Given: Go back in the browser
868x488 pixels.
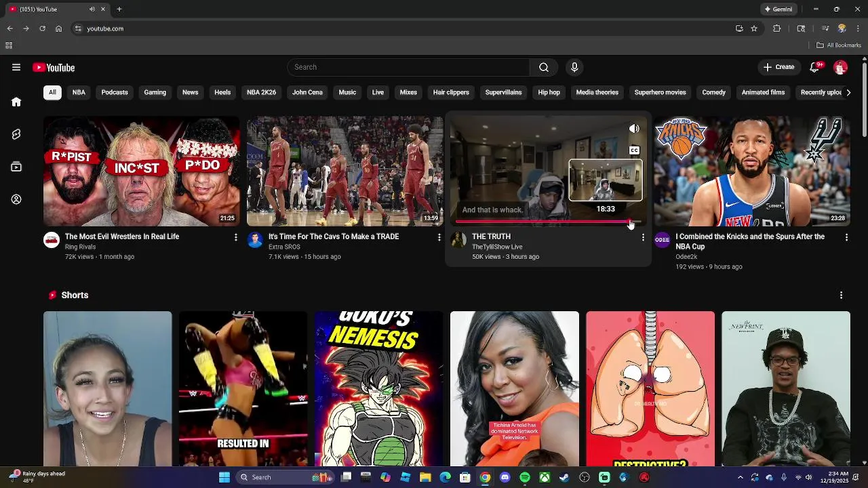Looking at the screenshot, I should (9, 28).
